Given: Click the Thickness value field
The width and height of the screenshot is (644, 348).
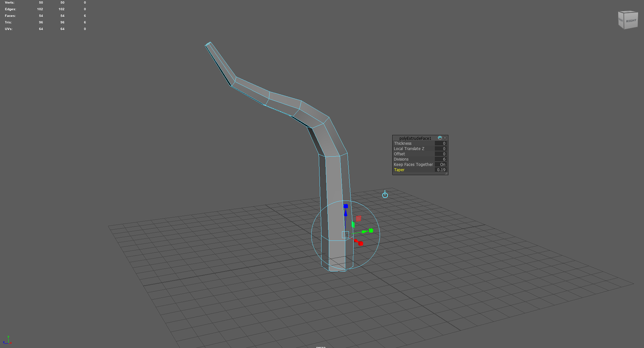Looking at the screenshot, I should pyautogui.click(x=441, y=143).
